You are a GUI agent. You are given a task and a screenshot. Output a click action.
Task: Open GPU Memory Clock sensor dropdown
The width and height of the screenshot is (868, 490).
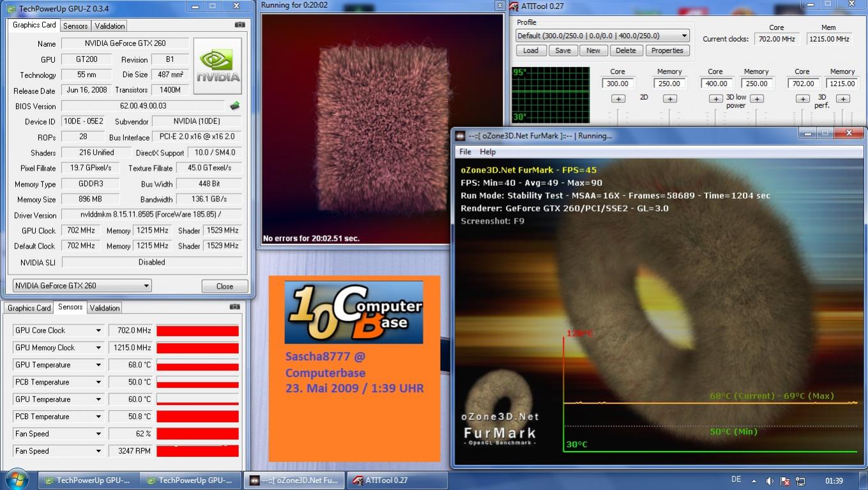(98, 348)
